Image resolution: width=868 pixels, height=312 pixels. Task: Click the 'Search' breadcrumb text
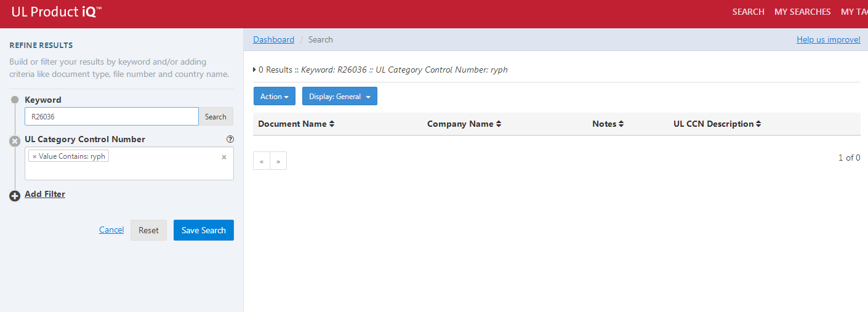tap(321, 39)
